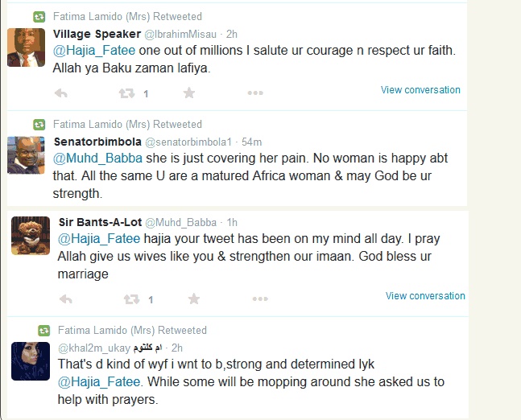Reply to Sir Bants-A-Lot's tweet
Viewport: 521px width, 420px height.
pyautogui.click(x=65, y=299)
